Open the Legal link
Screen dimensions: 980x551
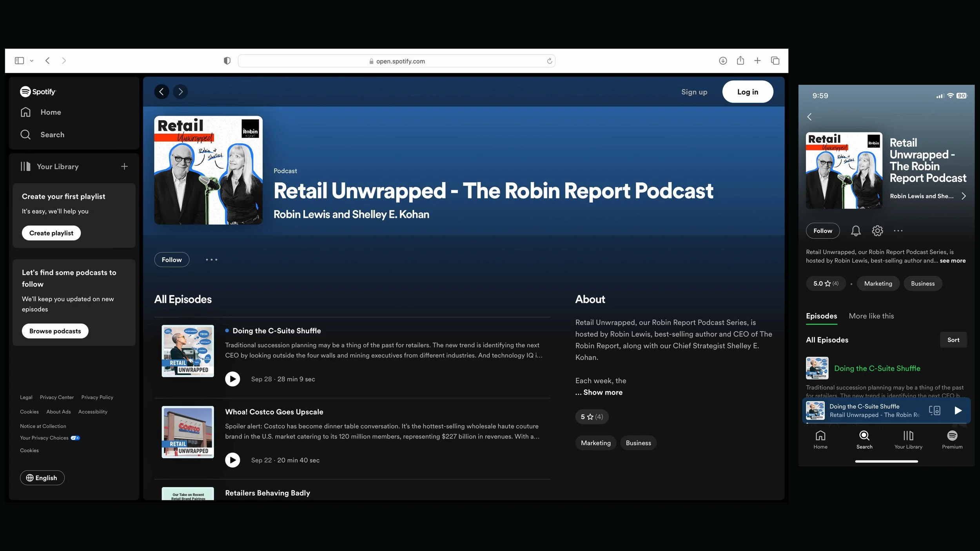pos(26,397)
